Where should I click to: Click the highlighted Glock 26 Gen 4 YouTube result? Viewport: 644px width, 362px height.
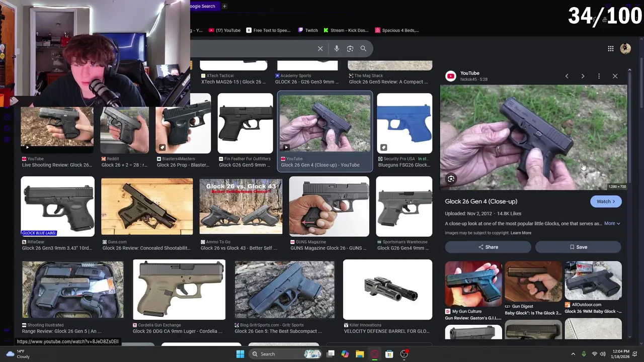point(325,131)
